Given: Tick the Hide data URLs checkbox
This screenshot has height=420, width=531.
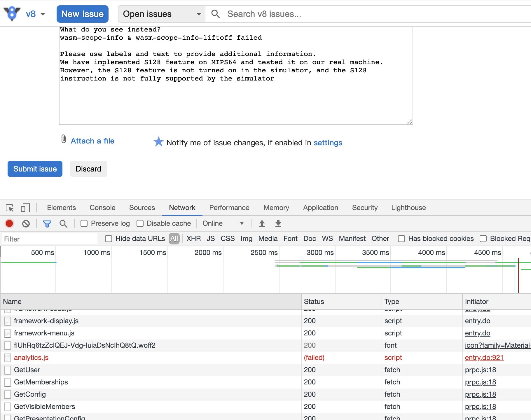Looking at the screenshot, I should click(109, 239).
